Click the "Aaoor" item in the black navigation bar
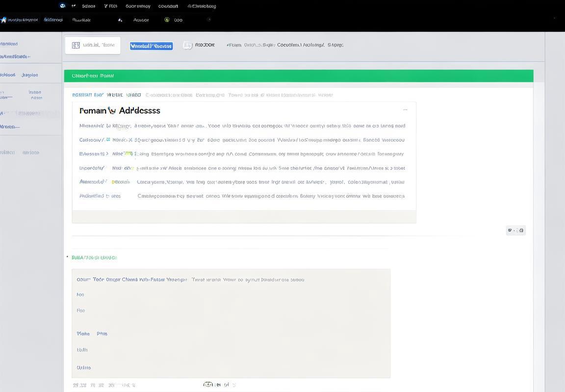Image resolution: width=565 pixels, height=392 pixels. point(141,20)
